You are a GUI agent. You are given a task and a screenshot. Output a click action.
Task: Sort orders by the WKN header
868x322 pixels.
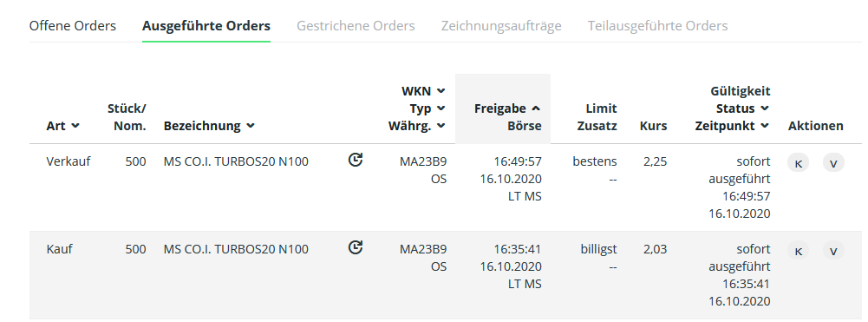point(423,90)
